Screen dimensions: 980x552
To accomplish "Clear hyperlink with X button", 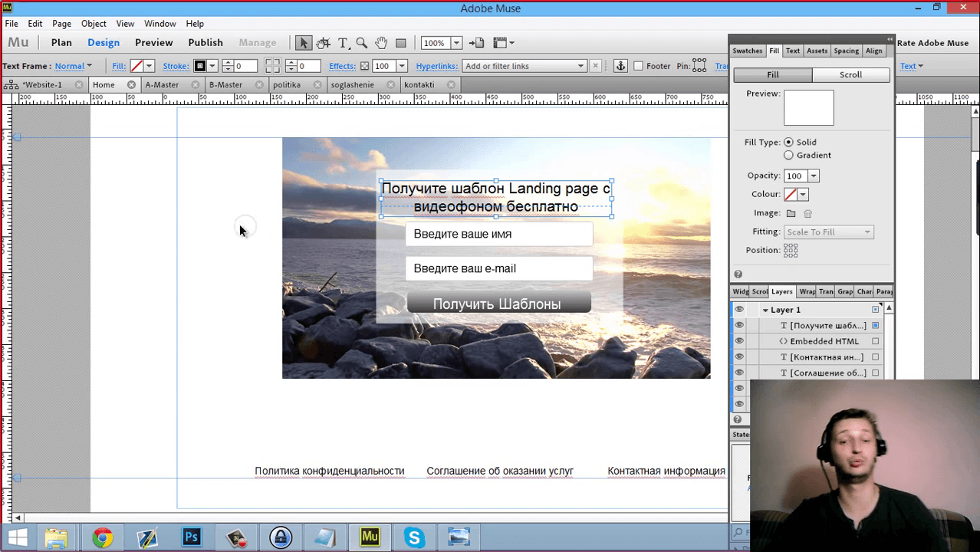I will coord(596,66).
